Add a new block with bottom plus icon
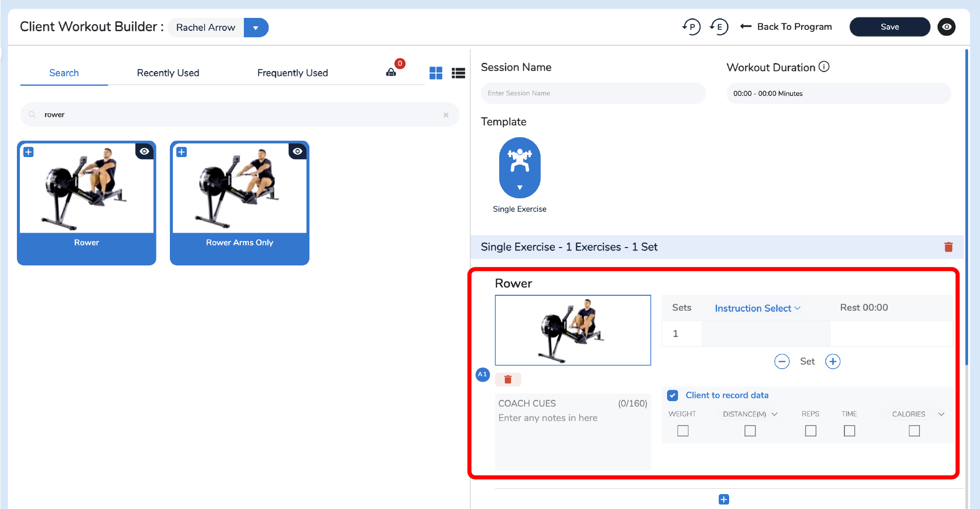The image size is (980, 509). 724,500
